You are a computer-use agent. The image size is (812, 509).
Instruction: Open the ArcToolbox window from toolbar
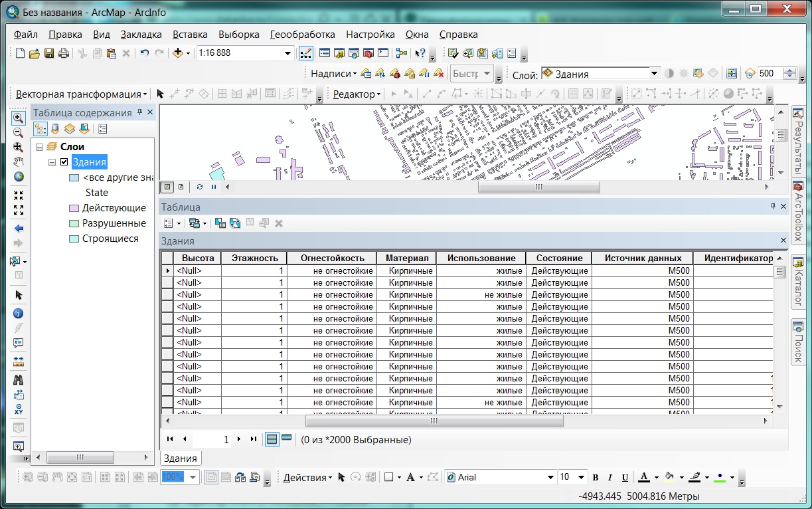coord(368,53)
